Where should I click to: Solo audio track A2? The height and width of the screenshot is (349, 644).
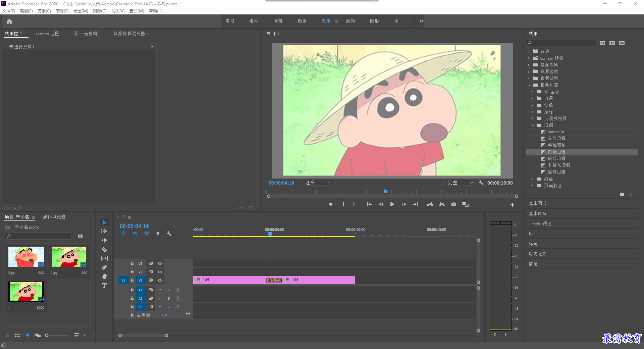169,298
